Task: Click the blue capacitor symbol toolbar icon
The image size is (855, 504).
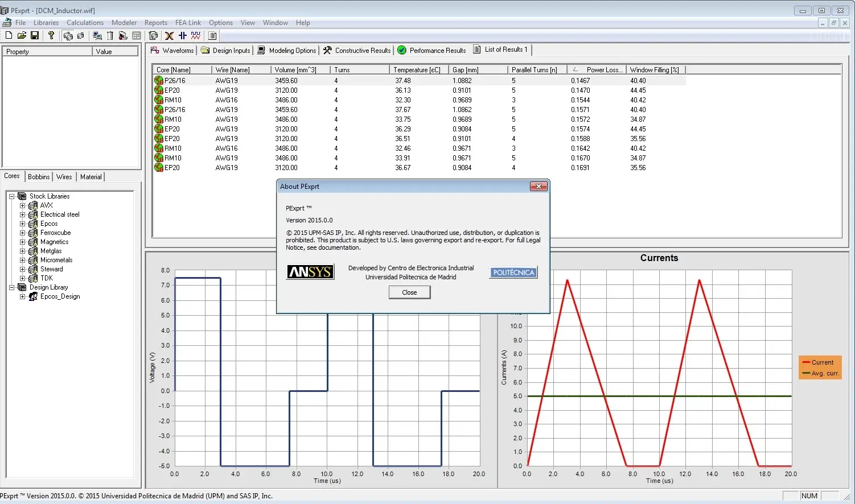Action: pos(182,35)
